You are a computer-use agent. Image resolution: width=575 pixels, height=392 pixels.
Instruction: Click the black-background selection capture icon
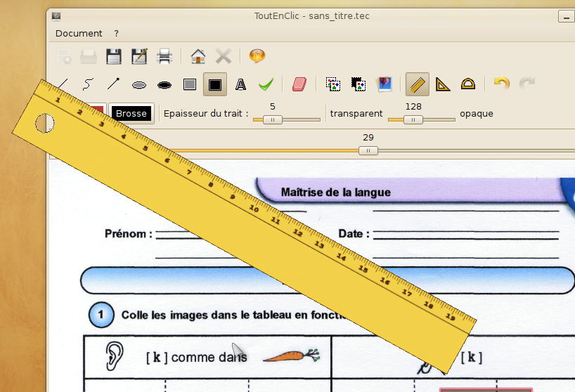pyautogui.click(x=358, y=84)
